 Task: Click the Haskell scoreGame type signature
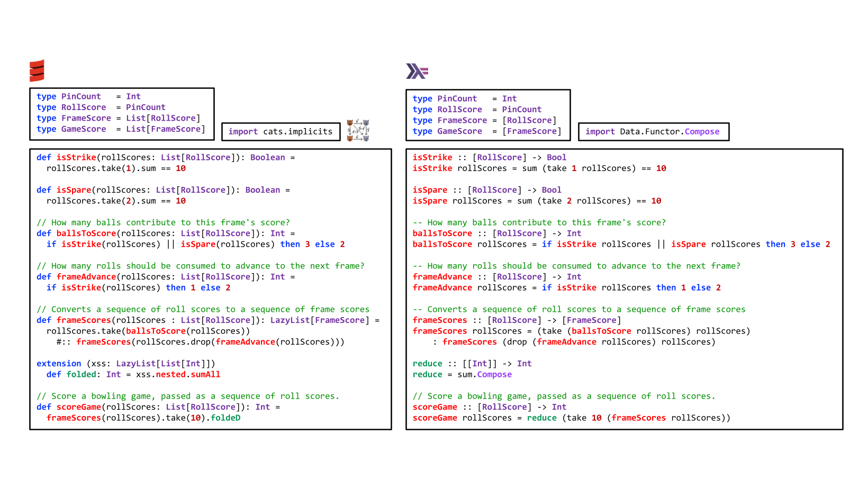pyautogui.click(x=490, y=407)
